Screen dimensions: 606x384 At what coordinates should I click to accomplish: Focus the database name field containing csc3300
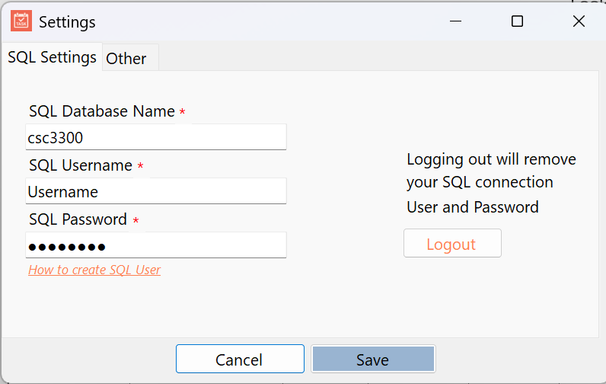(x=156, y=137)
